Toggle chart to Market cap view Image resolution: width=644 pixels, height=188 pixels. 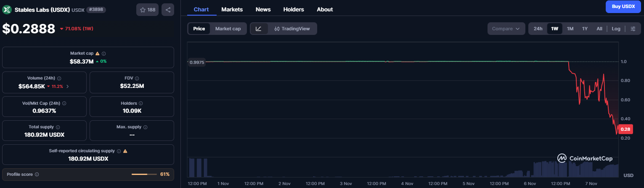(228, 29)
